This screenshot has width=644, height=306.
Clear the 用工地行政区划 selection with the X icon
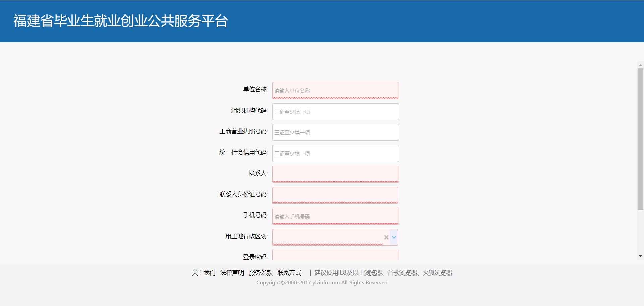click(x=386, y=237)
